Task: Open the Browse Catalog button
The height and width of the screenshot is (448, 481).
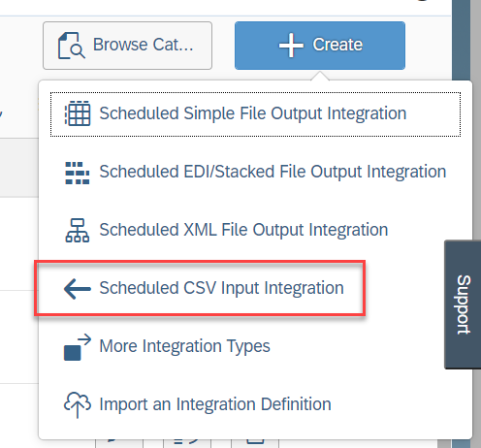Action: tap(127, 46)
